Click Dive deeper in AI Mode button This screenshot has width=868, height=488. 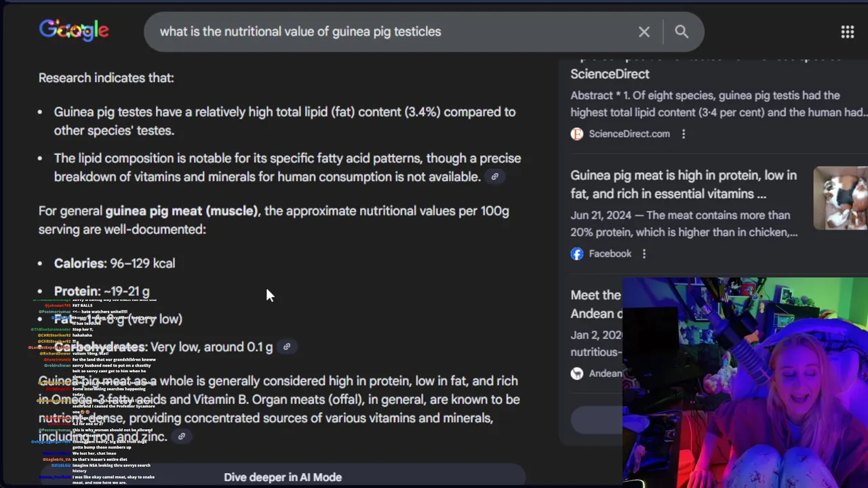(283, 477)
